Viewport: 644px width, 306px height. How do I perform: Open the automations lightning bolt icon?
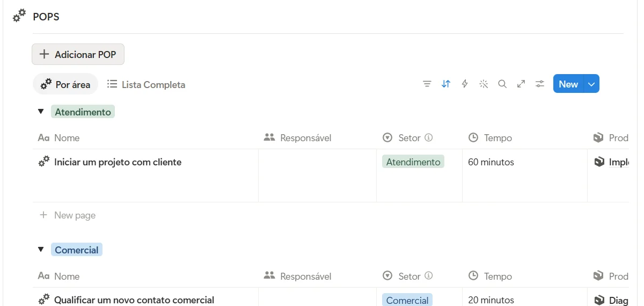pos(465,84)
